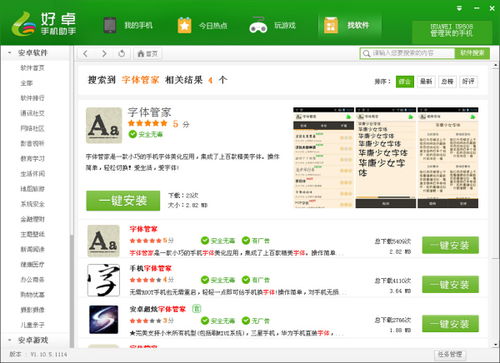The width and height of the screenshot is (500, 363).
Task: Open the 安卓超炫字体管家 title link
Action: 157,309
